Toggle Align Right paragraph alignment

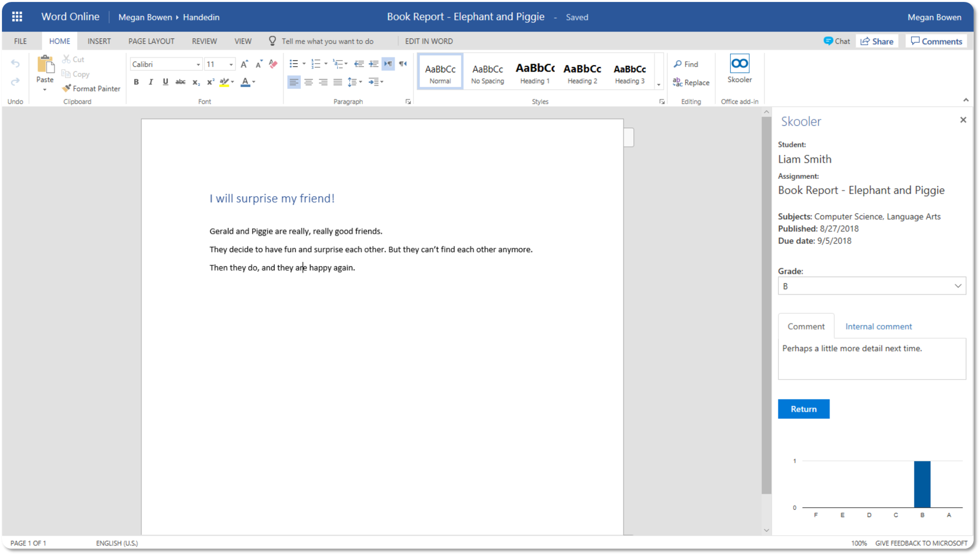click(x=323, y=82)
